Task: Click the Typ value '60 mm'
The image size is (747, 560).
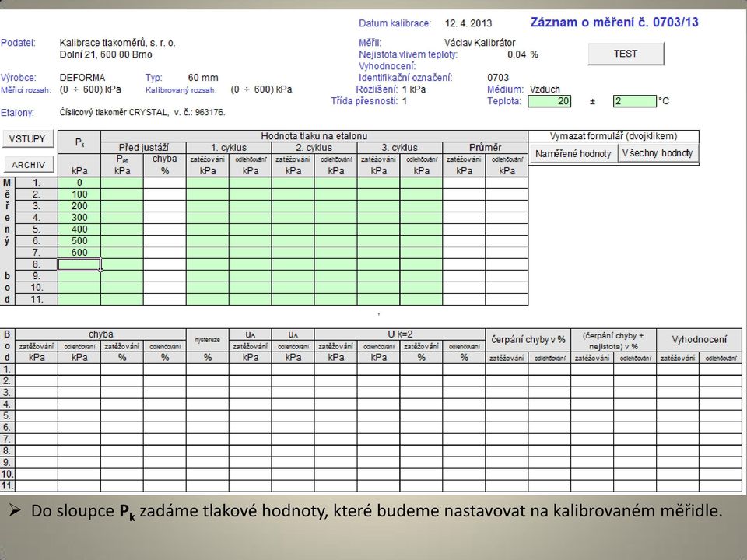Action: [x=203, y=78]
